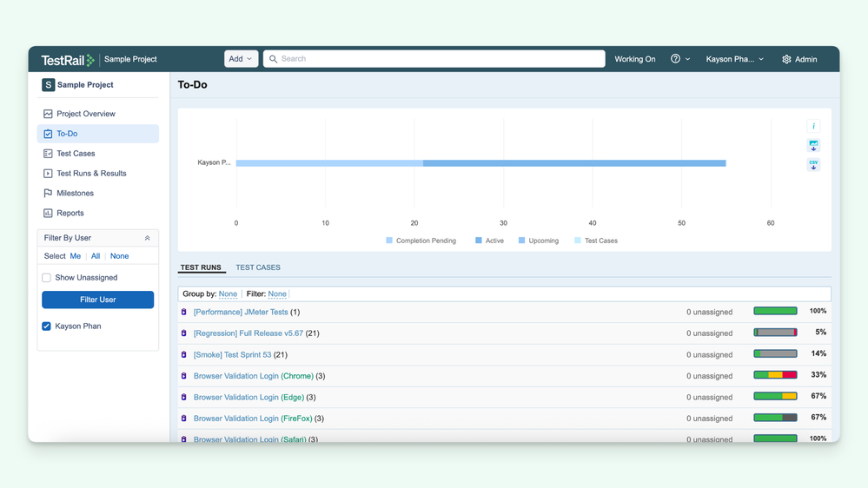Screen dimensions: 868x488
Task: Download the chart as image icon
Action: pos(813,146)
